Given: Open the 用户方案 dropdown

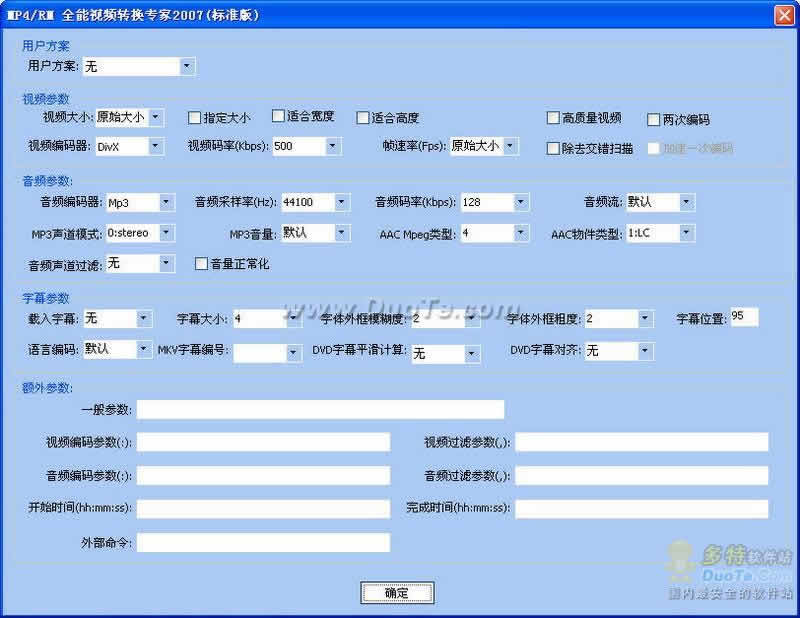Looking at the screenshot, I should point(138,66).
